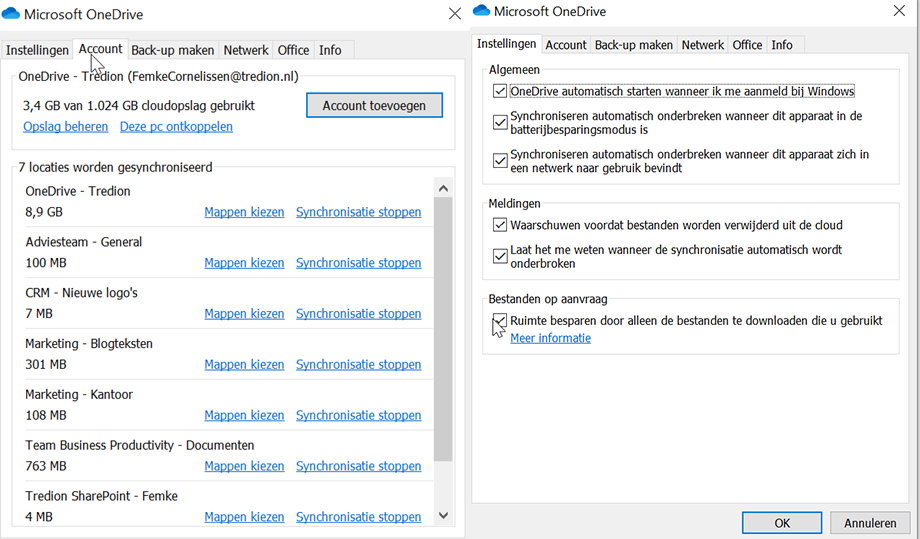Toggle Ruimte besparen Bestanden op aanvraag checkbox
This screenshot has width=920, height=539.
point(500,320)
